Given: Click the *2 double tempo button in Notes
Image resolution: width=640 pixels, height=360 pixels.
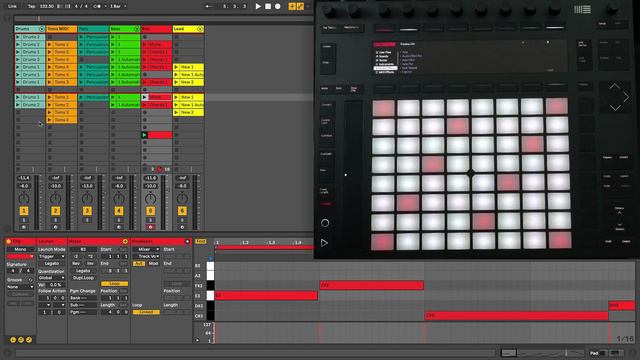Looking at the screenshot, I should [x=90, y=257].
